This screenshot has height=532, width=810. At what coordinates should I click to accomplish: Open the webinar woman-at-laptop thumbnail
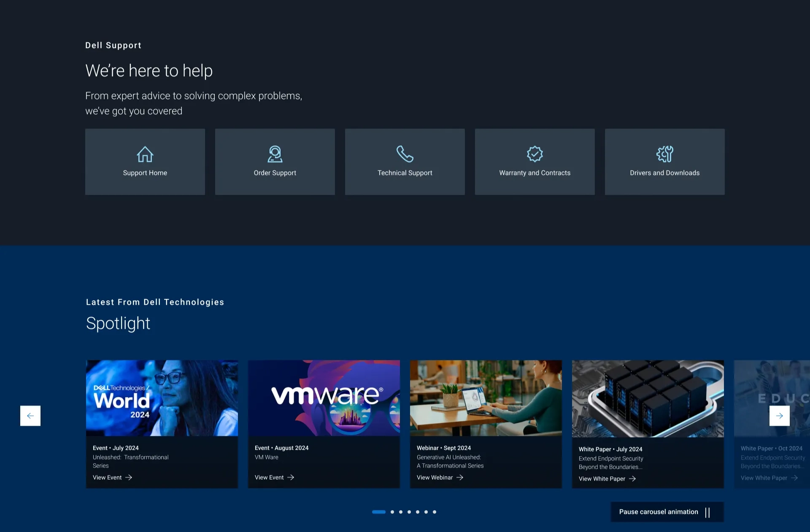[x=486, y=398]
